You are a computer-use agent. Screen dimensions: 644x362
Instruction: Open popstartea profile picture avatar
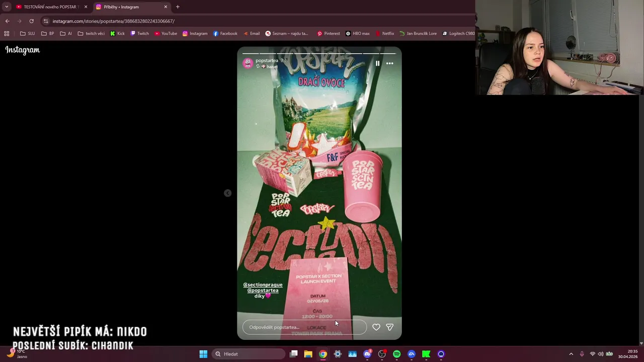point(248,63)
